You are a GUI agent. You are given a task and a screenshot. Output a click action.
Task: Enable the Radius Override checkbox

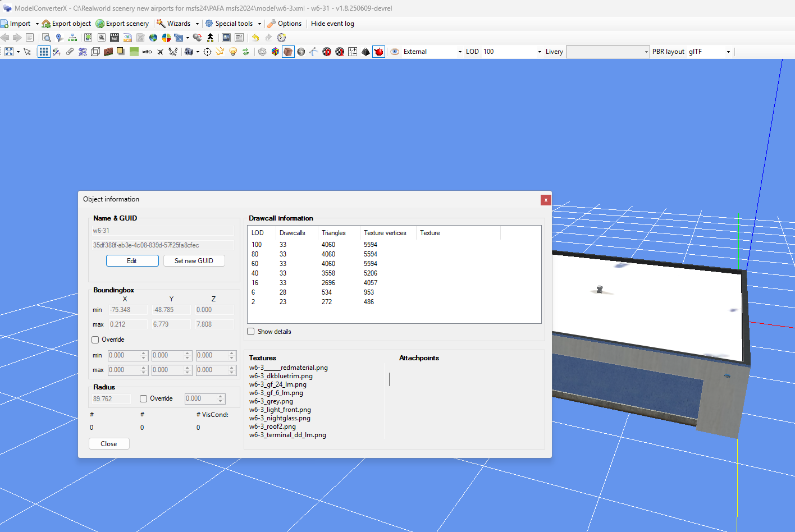(x=144, y=398)
